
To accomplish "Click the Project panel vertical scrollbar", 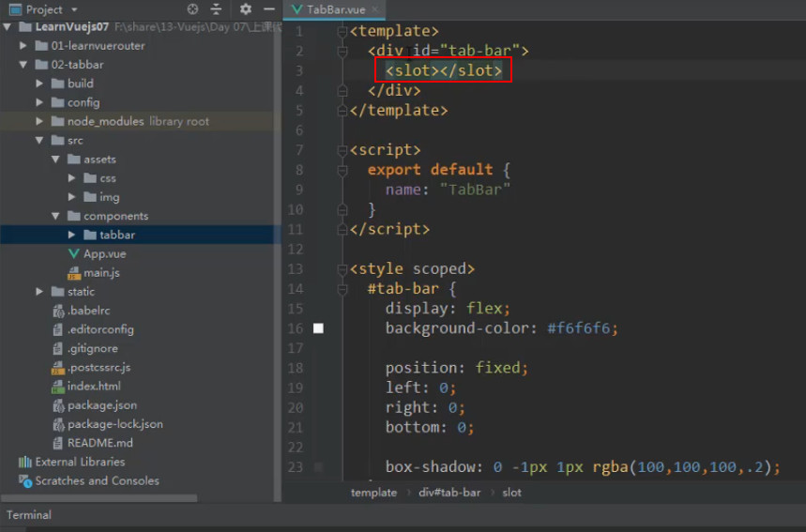I will pyautogui.click(x=278, y=261).
